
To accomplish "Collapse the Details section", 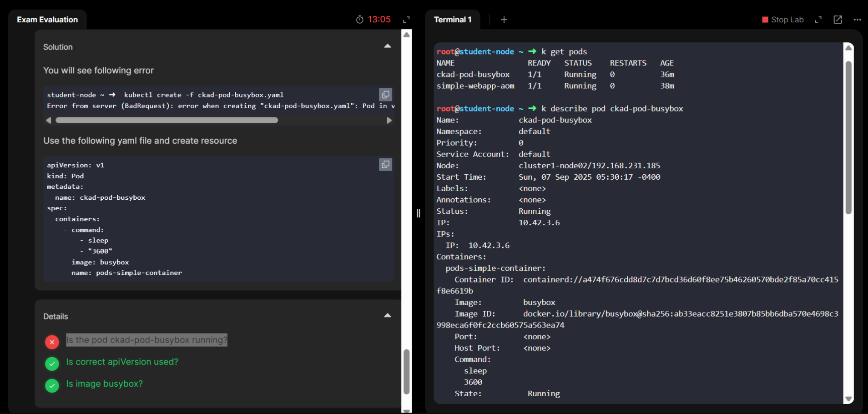I will coord(387,315).
